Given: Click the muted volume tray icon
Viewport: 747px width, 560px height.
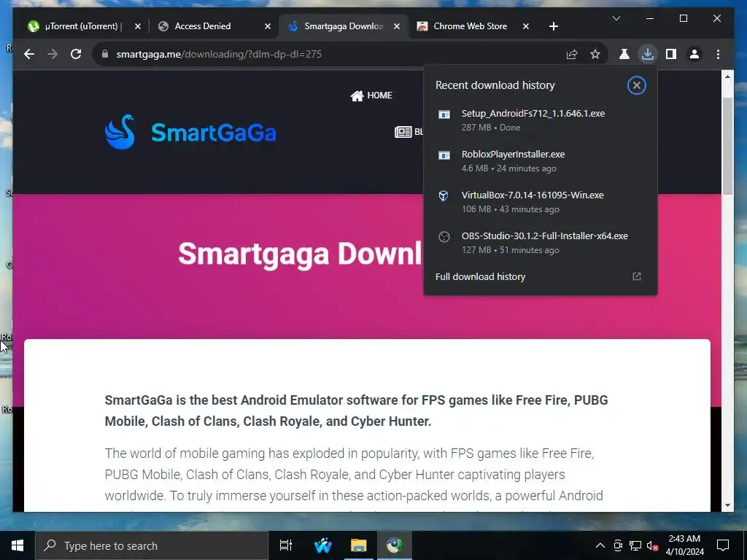Looking at the screenshot, I should pyautogui.click(x=653, y=545).
